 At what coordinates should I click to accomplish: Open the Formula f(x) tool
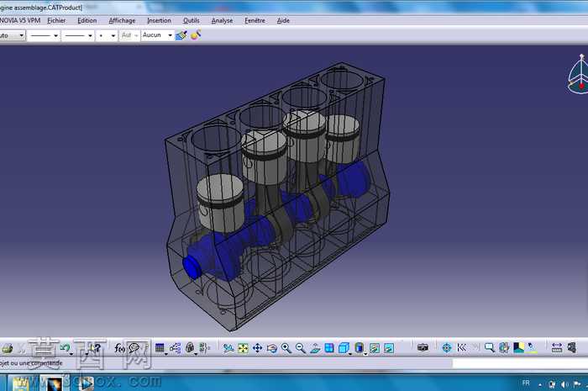point(119,349)
